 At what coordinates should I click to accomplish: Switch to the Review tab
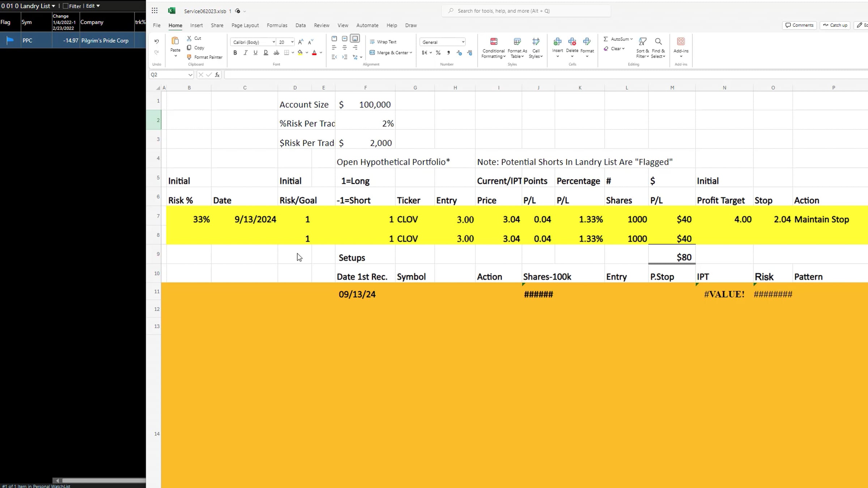(x=322, y=25)
